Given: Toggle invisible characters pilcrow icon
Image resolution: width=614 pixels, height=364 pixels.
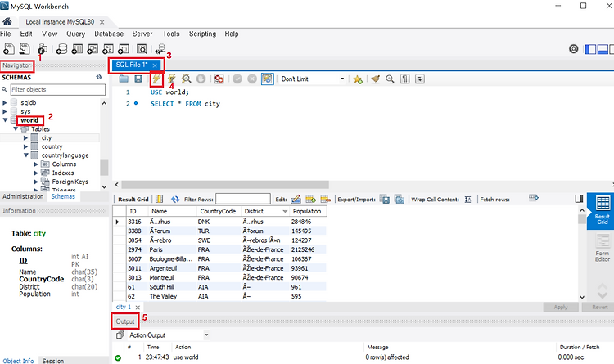Looking at the screenshot, I should pos(405,79).
